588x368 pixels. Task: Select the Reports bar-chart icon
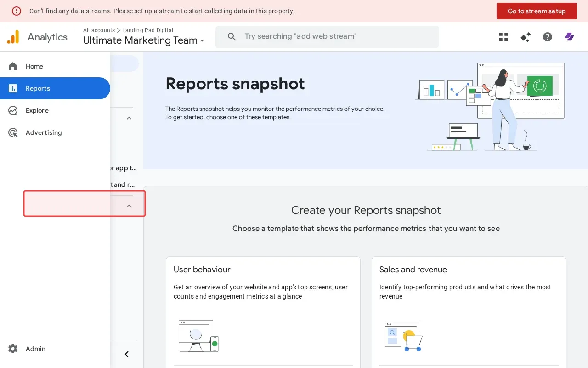coord(13,88)
